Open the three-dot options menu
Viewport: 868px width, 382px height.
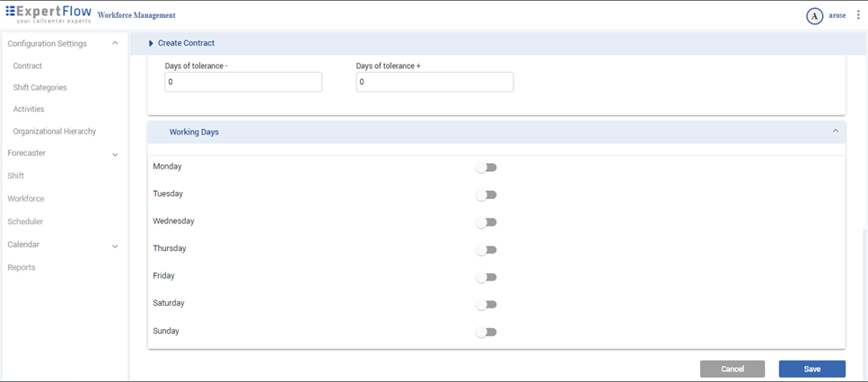click(858, 15)
